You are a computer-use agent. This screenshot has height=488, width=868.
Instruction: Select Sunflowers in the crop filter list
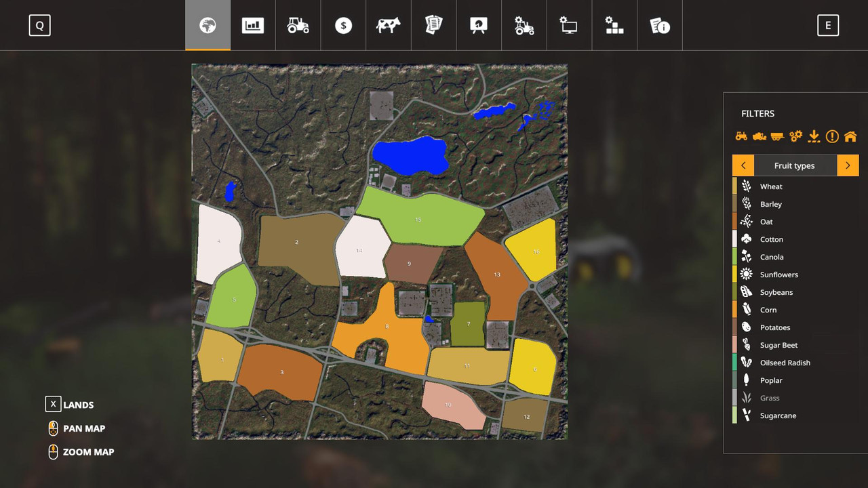[779, 274]
